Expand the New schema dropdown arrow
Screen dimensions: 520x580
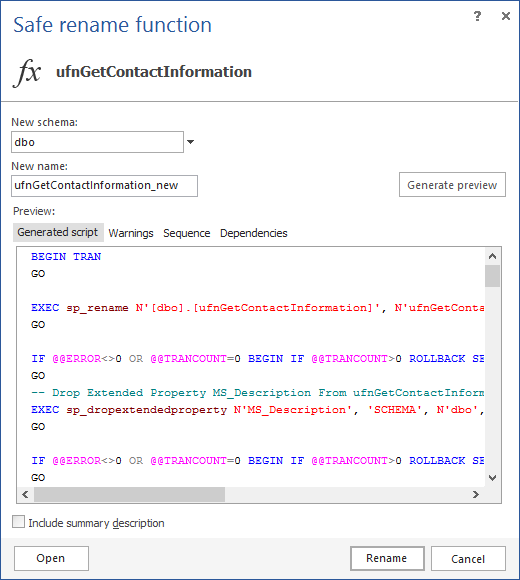(190, 142)
